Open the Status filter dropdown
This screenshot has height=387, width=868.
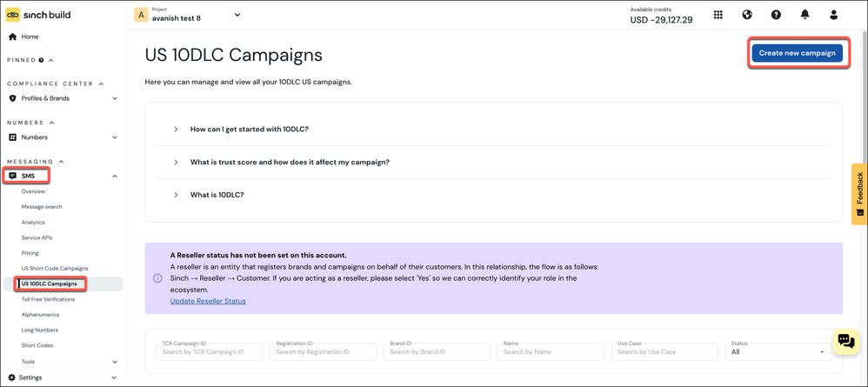(x=778, y=351)
